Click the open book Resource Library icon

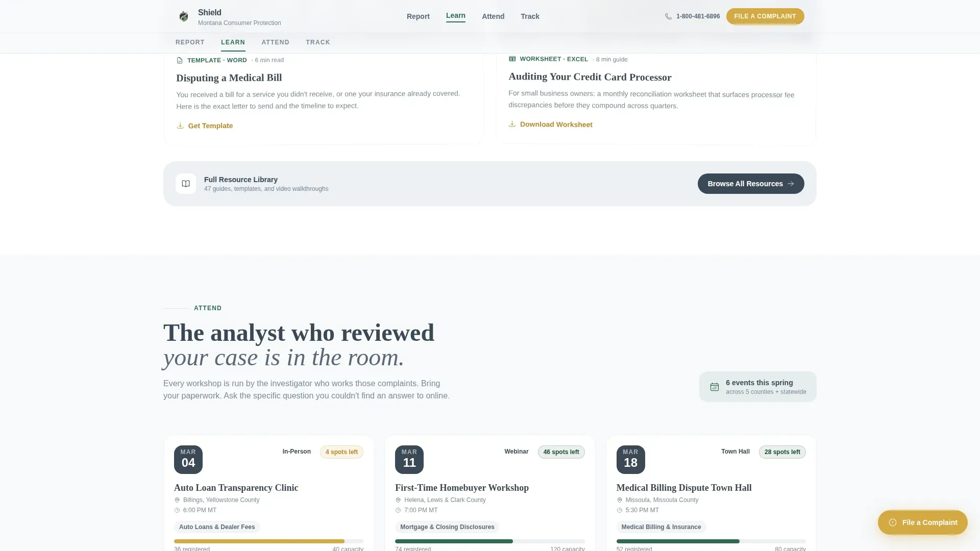click(186, 184)
